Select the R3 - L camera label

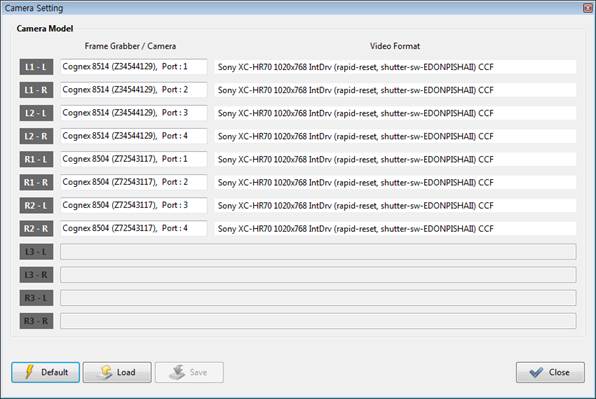point(36,298)
